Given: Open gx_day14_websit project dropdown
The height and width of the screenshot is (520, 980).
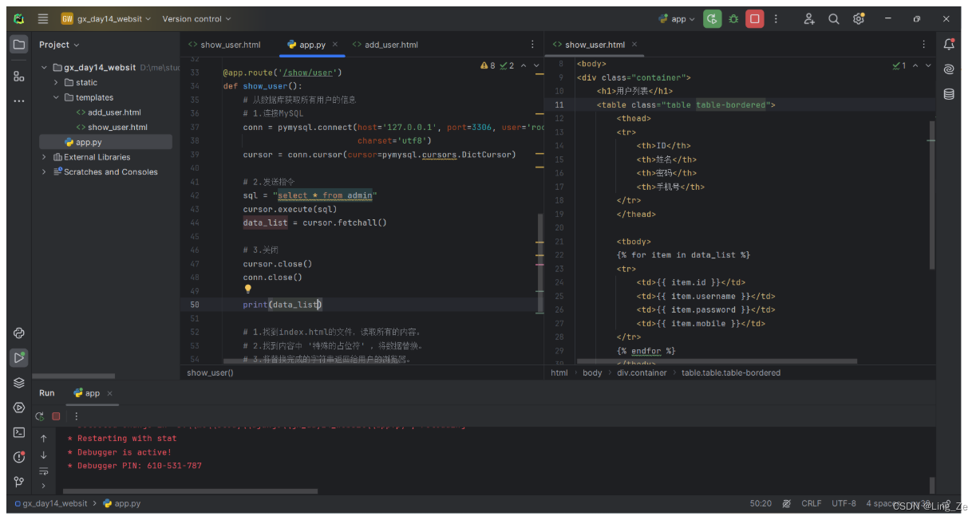Looking at the screenshot, I should pyautogui.click(x=105, y=18).
